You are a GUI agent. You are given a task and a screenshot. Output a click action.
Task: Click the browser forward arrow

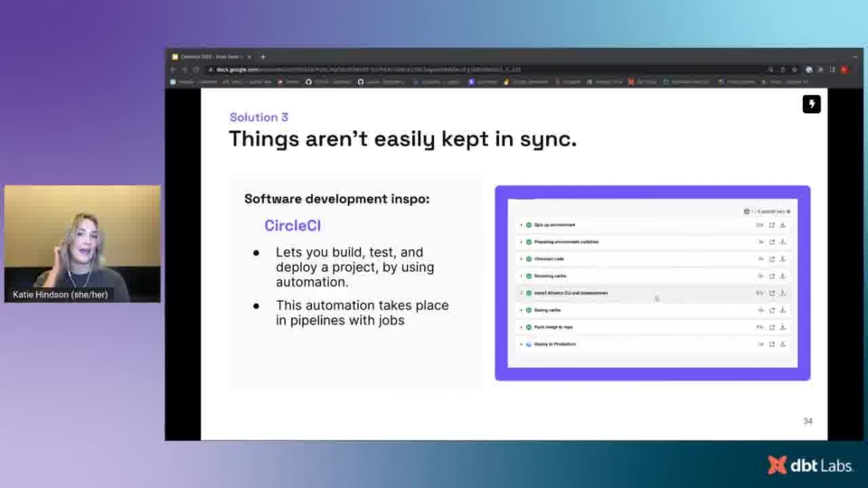point(184,70)
